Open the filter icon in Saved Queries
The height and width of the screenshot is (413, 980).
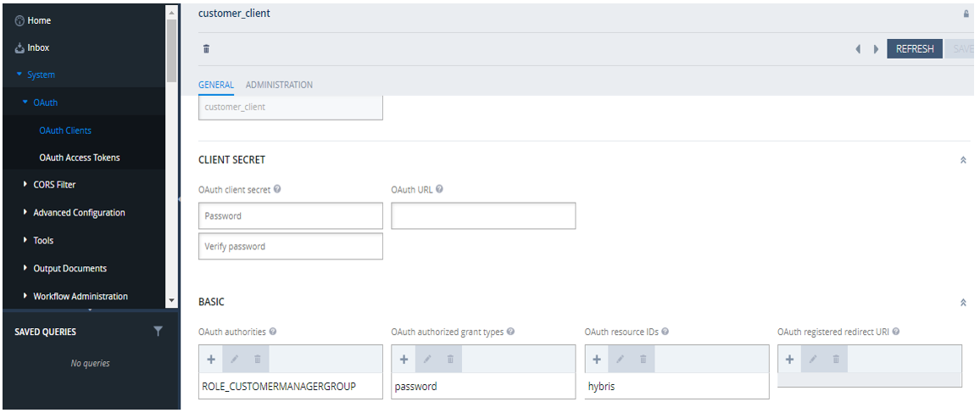coord(158,332)
